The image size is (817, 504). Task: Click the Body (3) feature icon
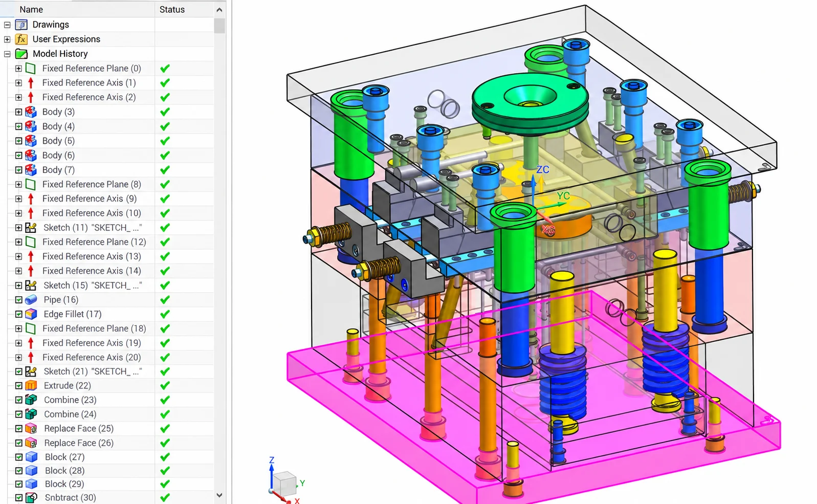pyautogui.click(x=31, y=112)
